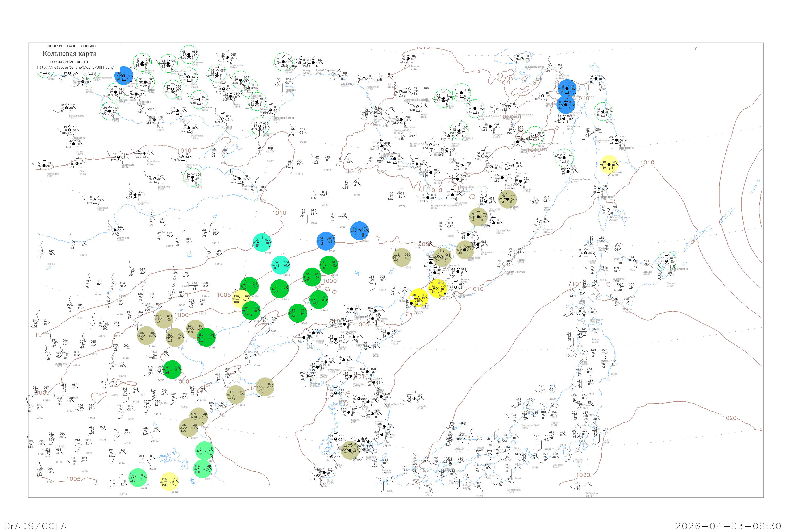798x532 pixels.
Task: Click dashed green circle at Ноглики station
Action: click(603, 111)
